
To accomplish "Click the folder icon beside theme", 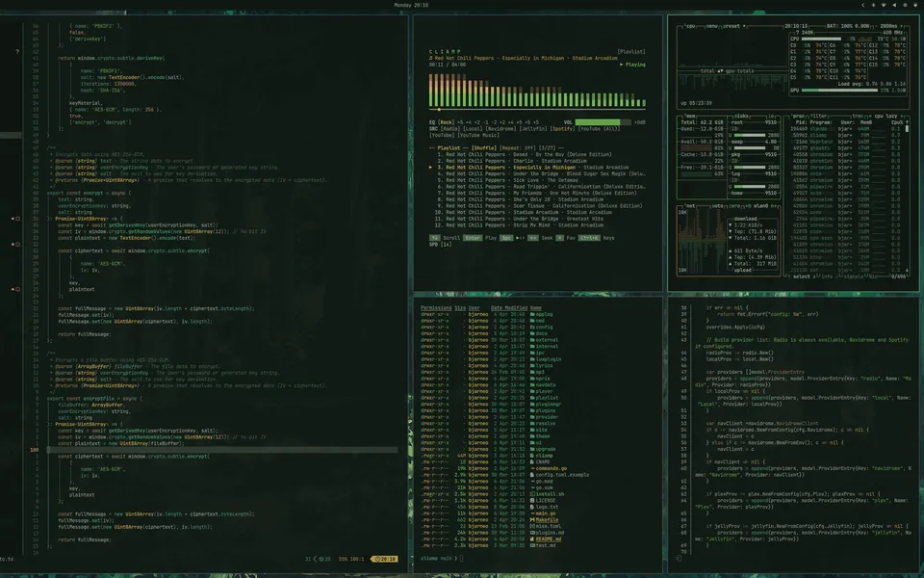I will tap(532, 436).
